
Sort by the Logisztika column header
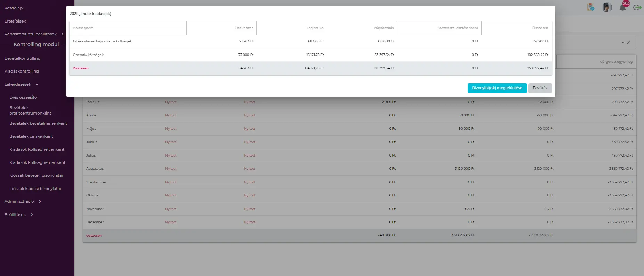(315, 28)
